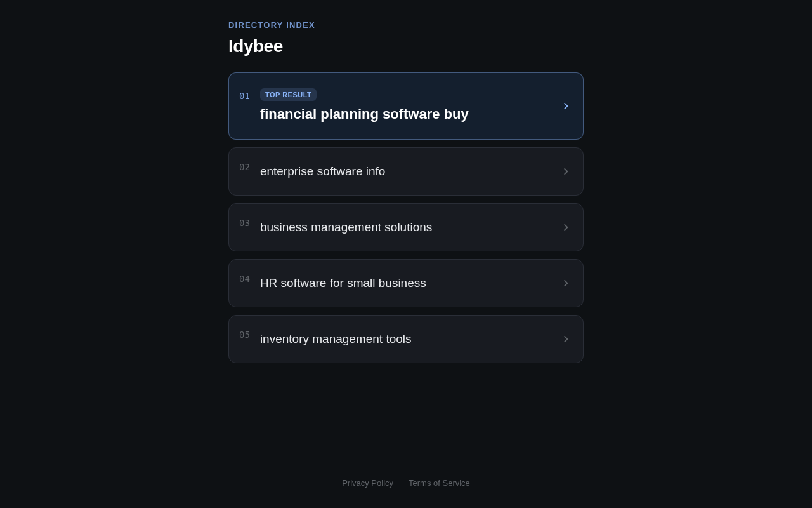This screenshot has width=812, height=508.
Task: Click arrow on HR software for small business
Action: (566, 283)
